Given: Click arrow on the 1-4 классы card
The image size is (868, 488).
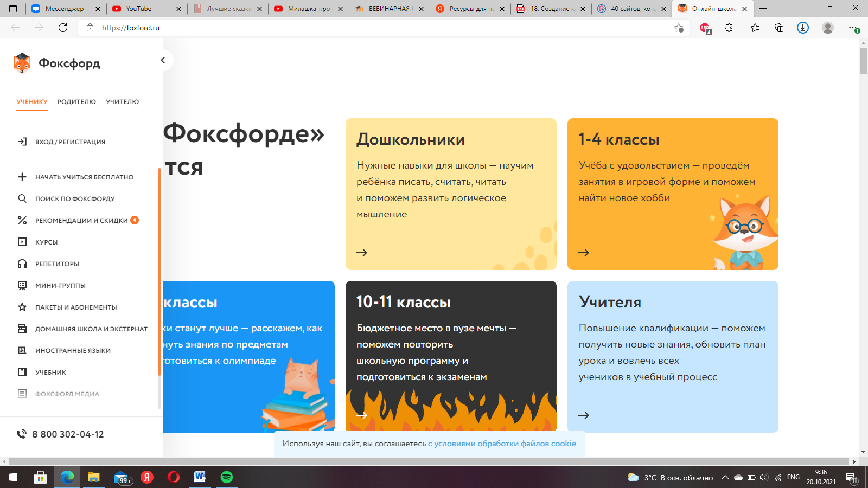Looking at the screenshot, I should coord(584,253).
